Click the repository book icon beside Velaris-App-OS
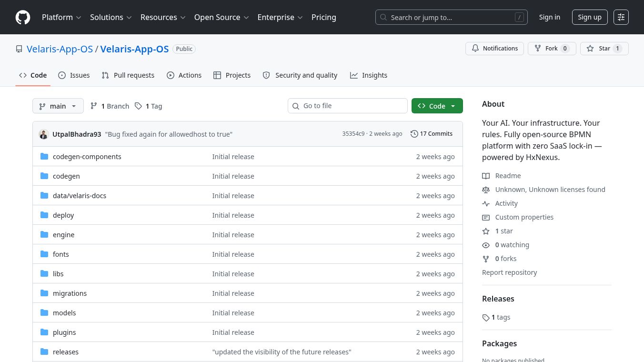The height and width of the screenshot is (362, 644). 19,49
